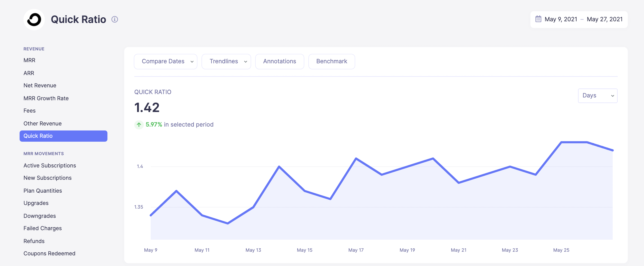Screen dimensions: 644x266
Task: Click the info icon beside Quick Ratio title
Action: click(115, 19)
